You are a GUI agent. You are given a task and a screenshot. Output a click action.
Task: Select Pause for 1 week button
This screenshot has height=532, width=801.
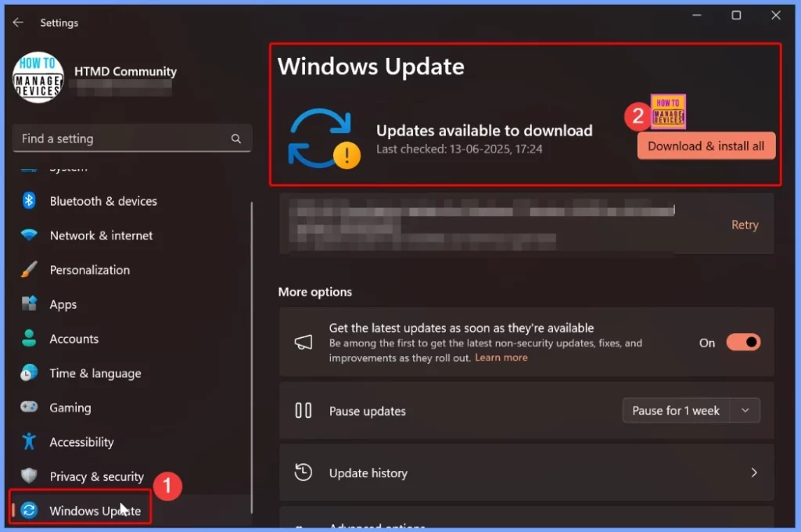pos(677,411)
